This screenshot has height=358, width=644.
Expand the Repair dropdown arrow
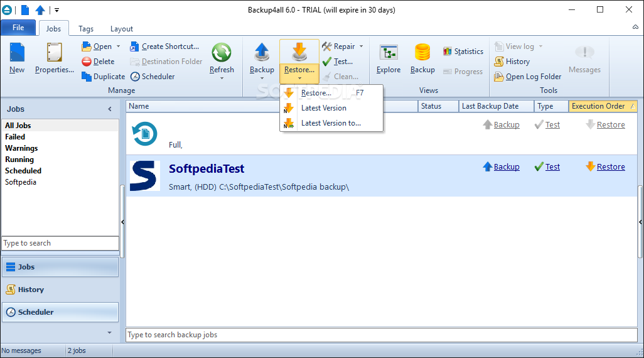pos(362,46)
